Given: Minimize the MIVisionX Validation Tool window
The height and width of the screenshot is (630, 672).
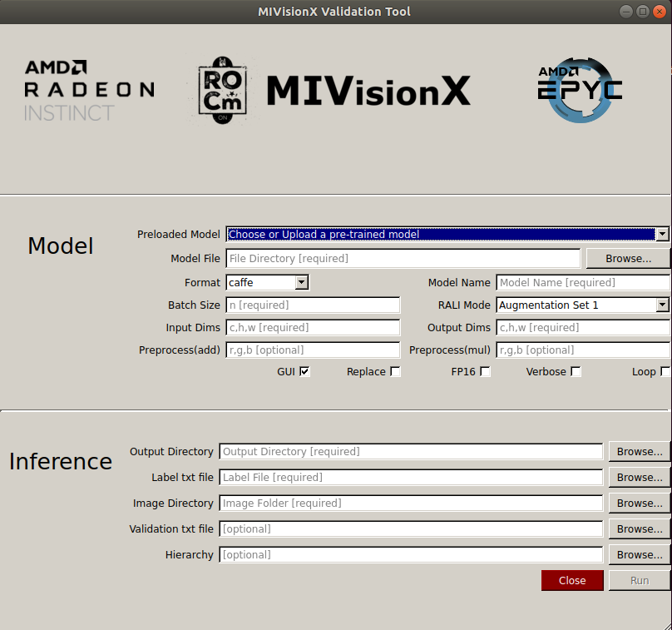Looking at the screenshot, I should (626, 12).
